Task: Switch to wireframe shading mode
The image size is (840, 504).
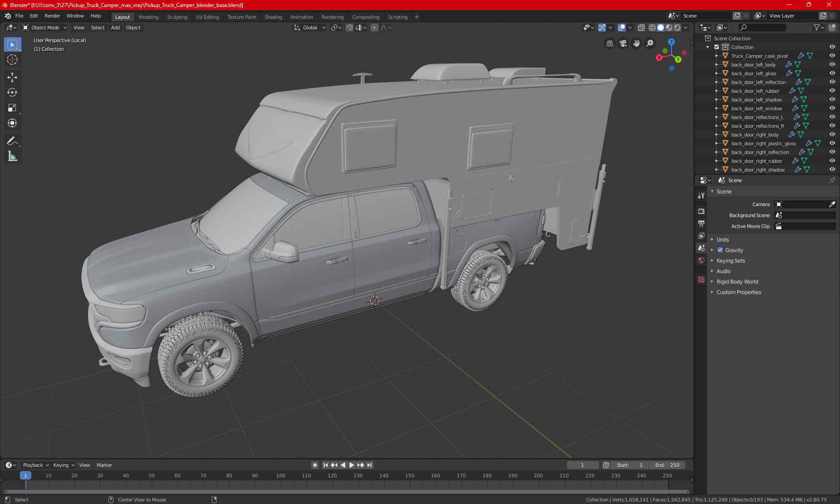Action: pos(652,28)
